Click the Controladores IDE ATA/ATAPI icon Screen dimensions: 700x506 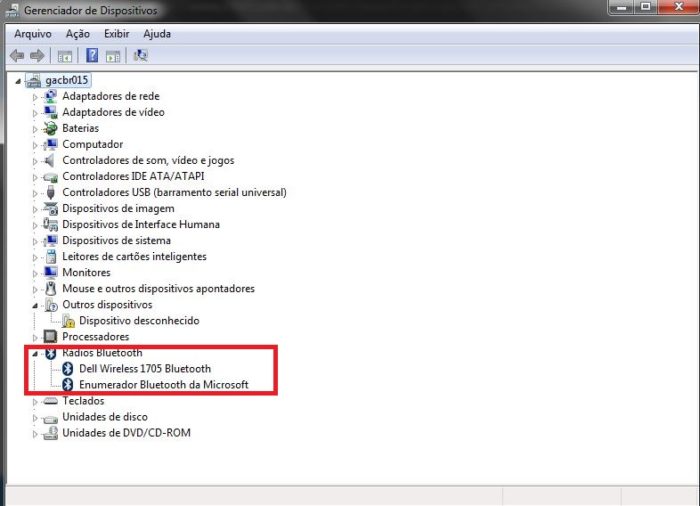(50, 177)
